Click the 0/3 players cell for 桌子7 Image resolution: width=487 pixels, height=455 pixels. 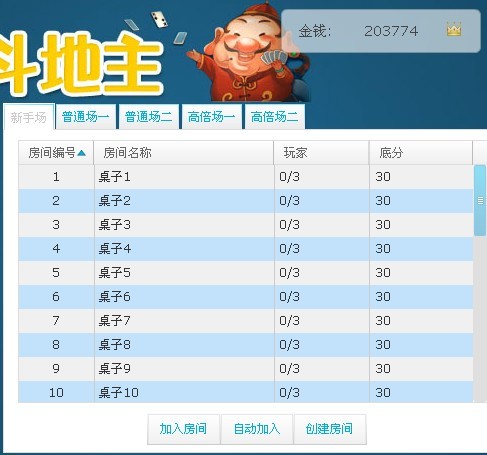point(322,321)
